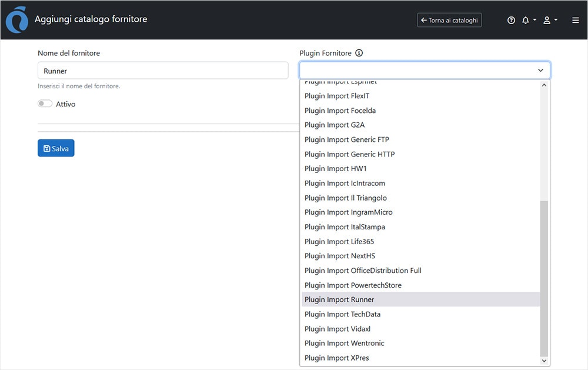Image resolution: width=588 pixels, height=370 pixels.
Task: Collapse the Plugin Fornitore dropdown
Action: (540, 71)
